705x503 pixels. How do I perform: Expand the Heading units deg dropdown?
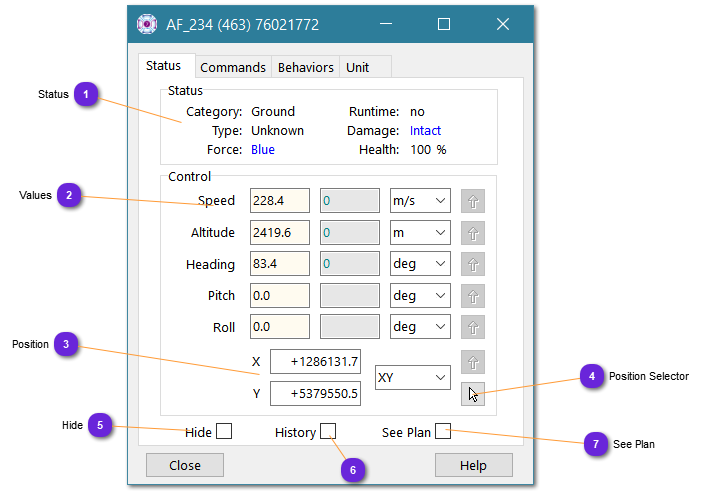click(420, 265)
